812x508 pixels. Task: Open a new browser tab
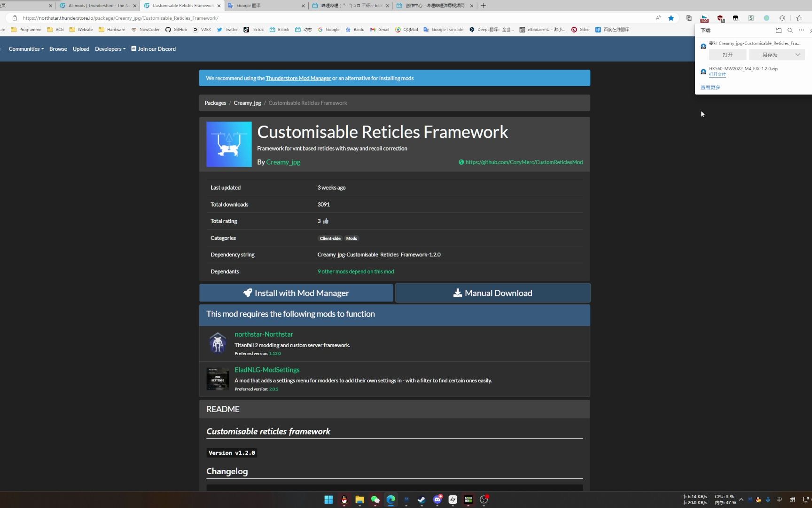483,6
